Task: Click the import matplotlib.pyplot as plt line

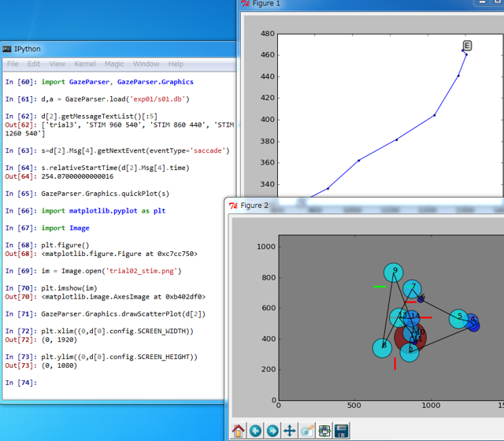Action: (x=86, y=211)
